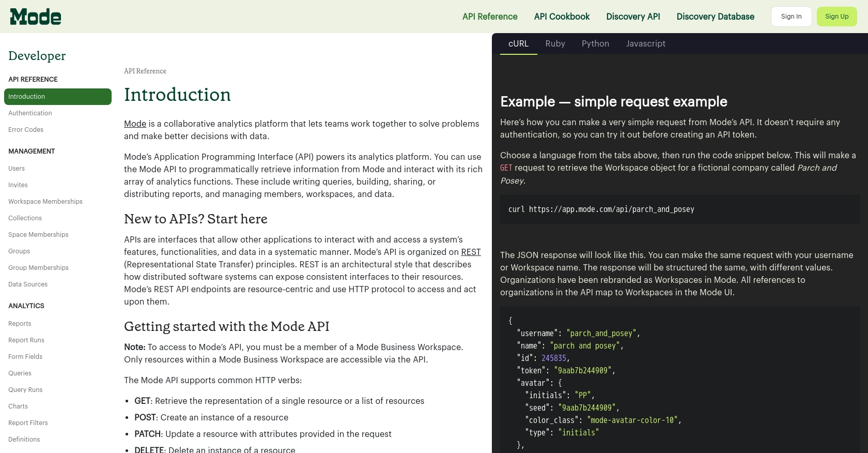Open Users under Management

point(17,169)
